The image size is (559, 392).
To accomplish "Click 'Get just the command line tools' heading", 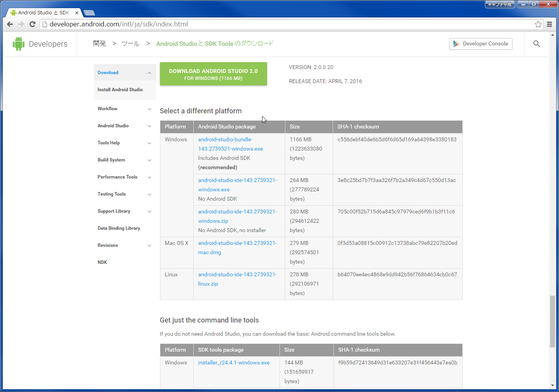I will [209, 320].
